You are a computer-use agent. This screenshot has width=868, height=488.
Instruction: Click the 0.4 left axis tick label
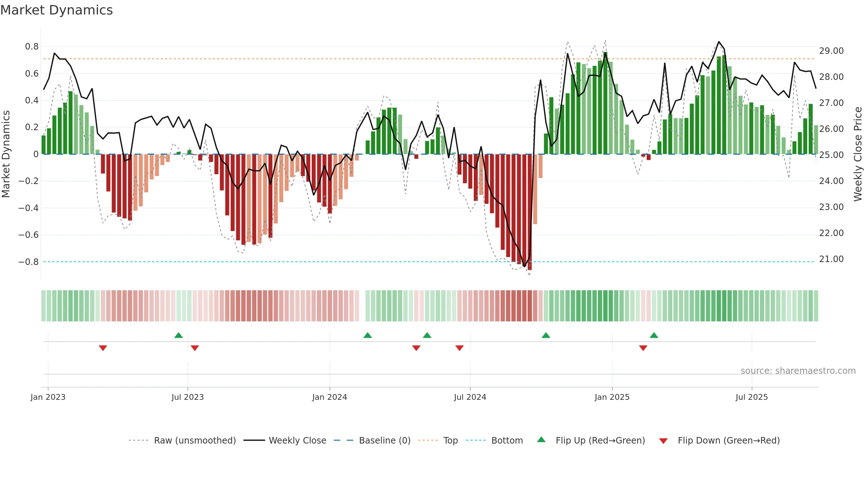(x=32, y=100)
